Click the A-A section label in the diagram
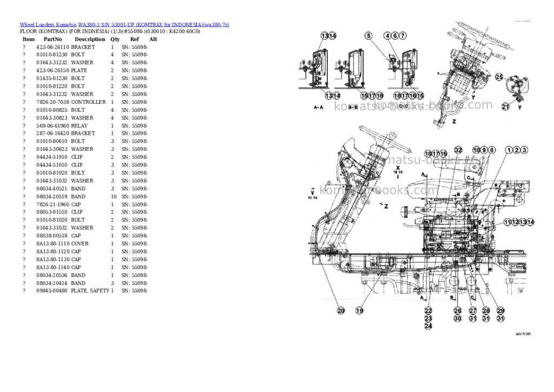 [318, 108]
